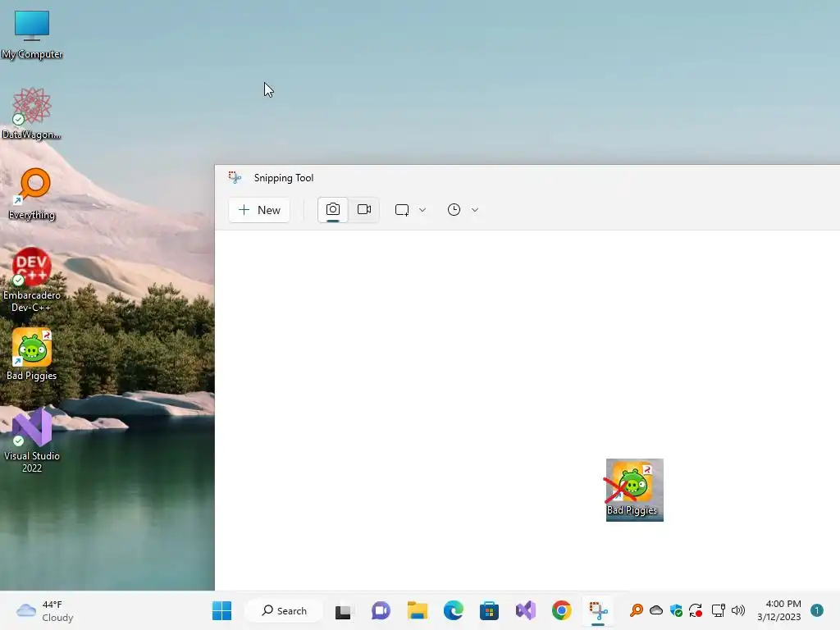Open the Chat app from the taskbar
The image size is (840, 630).
[x=381, y=610]
